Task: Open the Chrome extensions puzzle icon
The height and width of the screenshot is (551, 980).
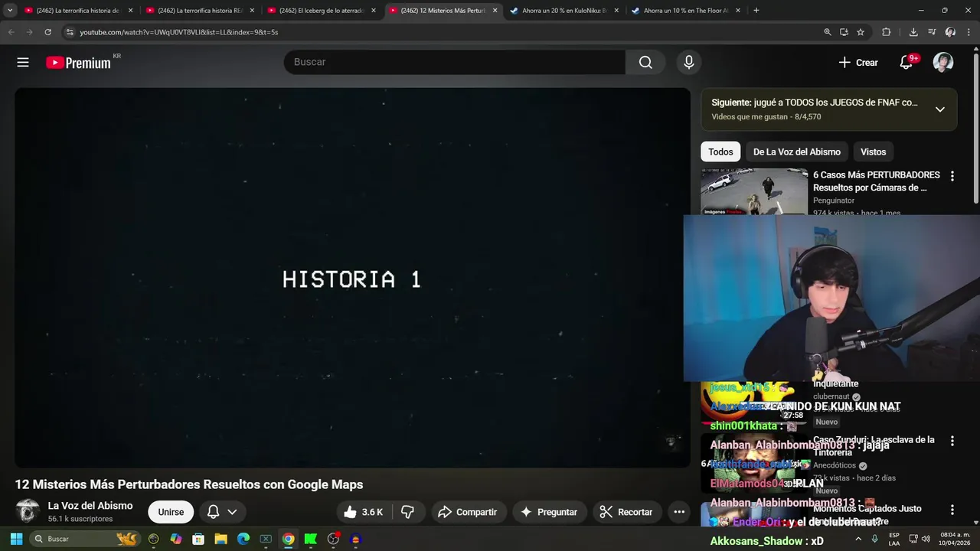Action: pos(887,32)
